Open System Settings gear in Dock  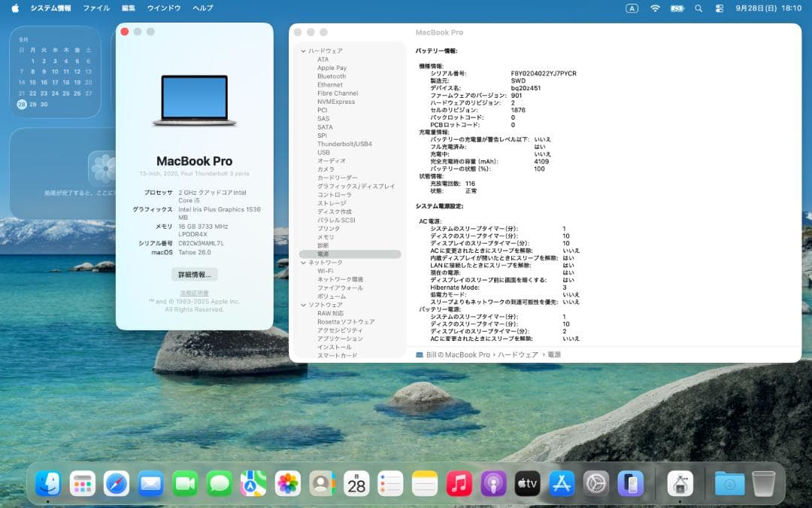click(x=596, y=484)
